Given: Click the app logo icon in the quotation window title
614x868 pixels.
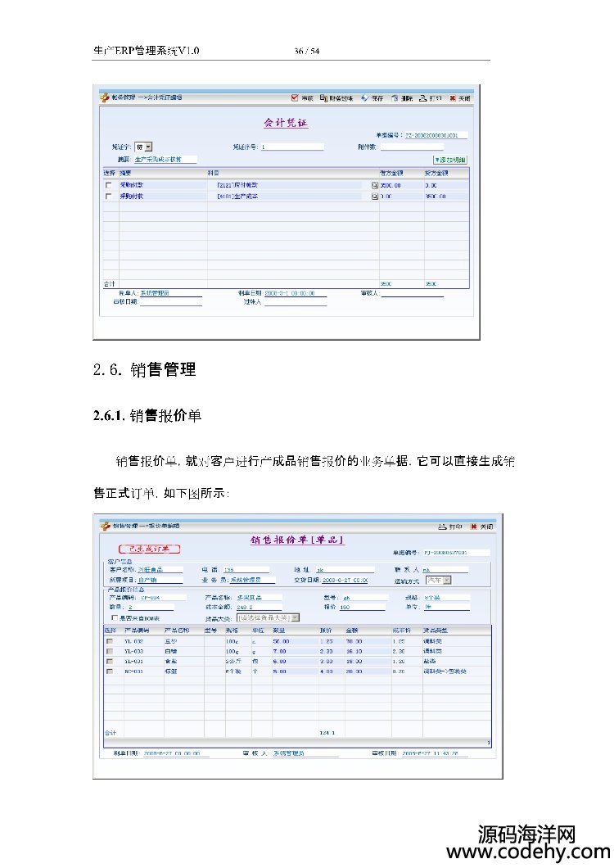Looking at the screenshot, I should click(106, 526).
